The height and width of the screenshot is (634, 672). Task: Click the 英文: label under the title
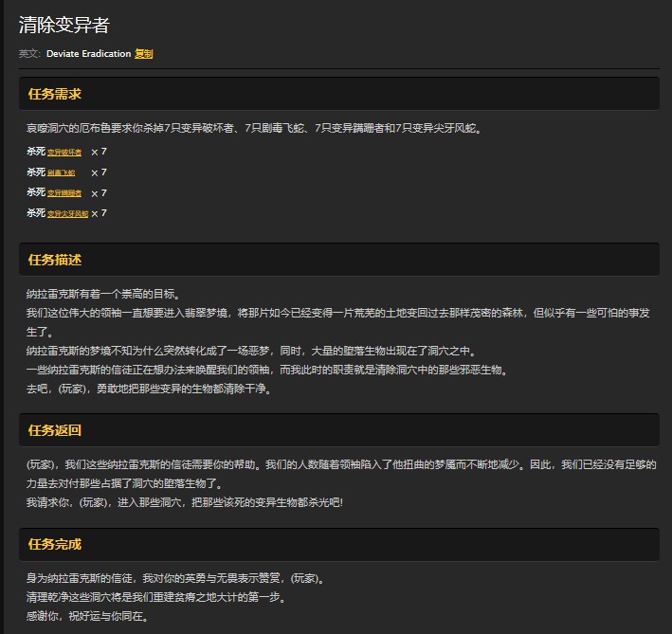point(29,54)
